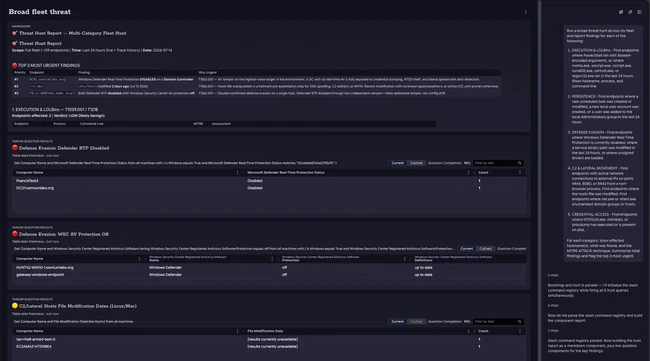This screenshot has height=361, width=650.
Task: Click 'TOP 3 MOST URGENT FINDINGS' heading
Action: coord(49,65)
